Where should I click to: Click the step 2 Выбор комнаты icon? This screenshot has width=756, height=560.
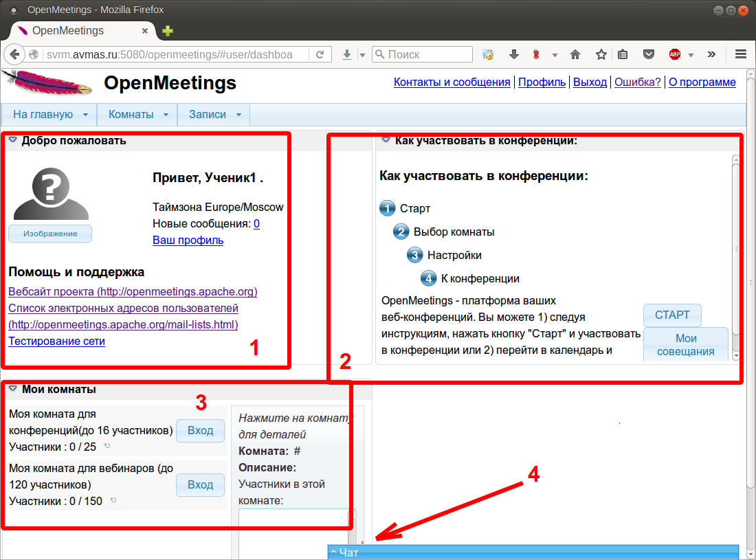tap(401, 232)
